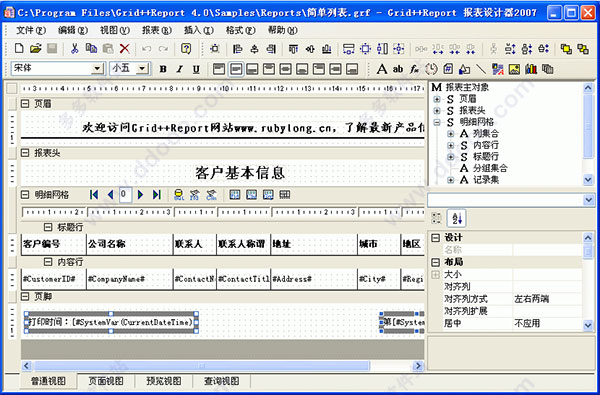Image resolution: width=600 pixels, height=395 pixels.
Task: Open the font size dropdown 小五
Action: tap(142, 69)
